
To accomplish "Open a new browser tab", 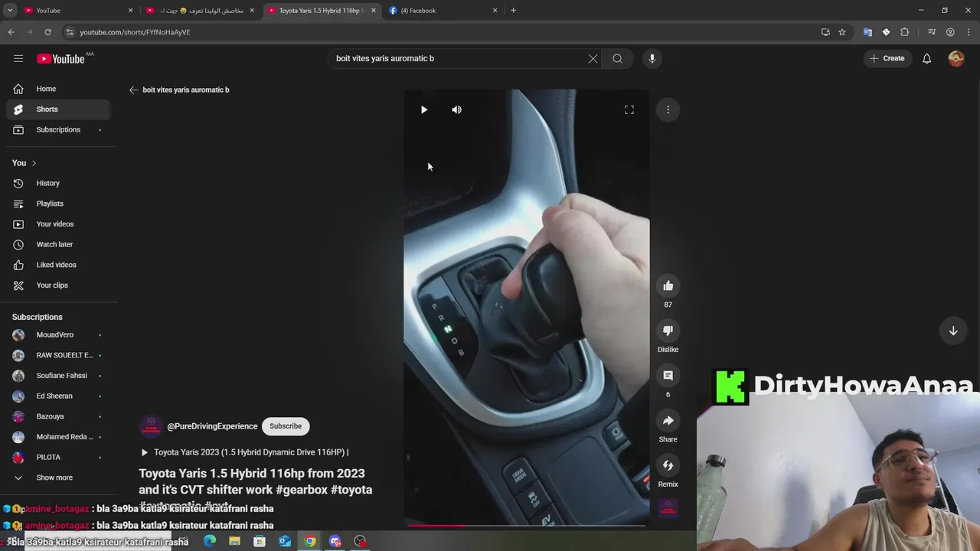I will (x=513, y=11).
